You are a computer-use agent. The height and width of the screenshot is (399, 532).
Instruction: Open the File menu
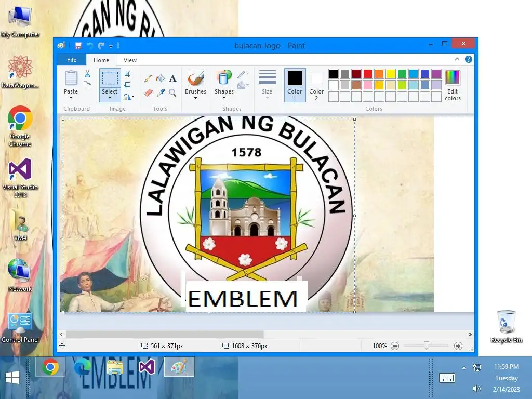point(72,60)
